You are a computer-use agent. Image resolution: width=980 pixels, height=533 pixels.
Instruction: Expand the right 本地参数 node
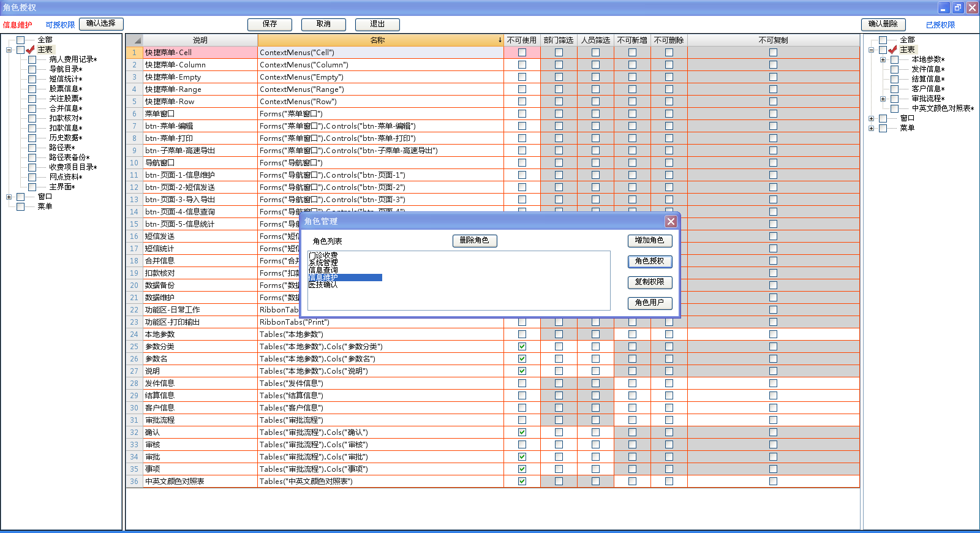(883, 59)
